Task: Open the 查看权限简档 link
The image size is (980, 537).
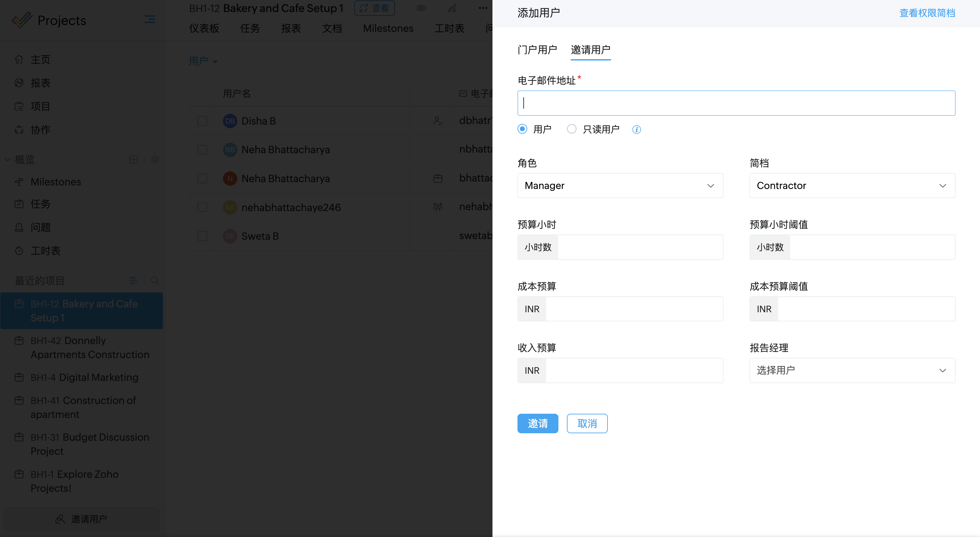Action: point(927,13)
